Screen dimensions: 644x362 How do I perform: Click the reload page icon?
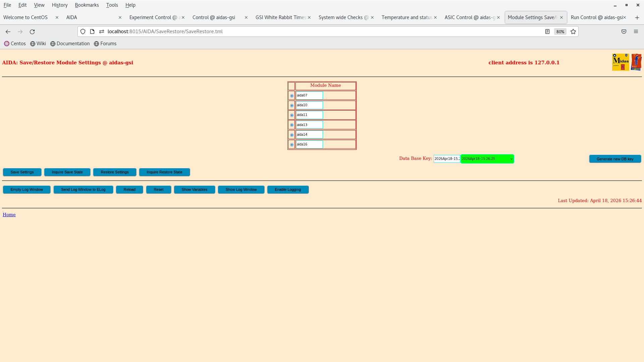click(x=32, y=32)
